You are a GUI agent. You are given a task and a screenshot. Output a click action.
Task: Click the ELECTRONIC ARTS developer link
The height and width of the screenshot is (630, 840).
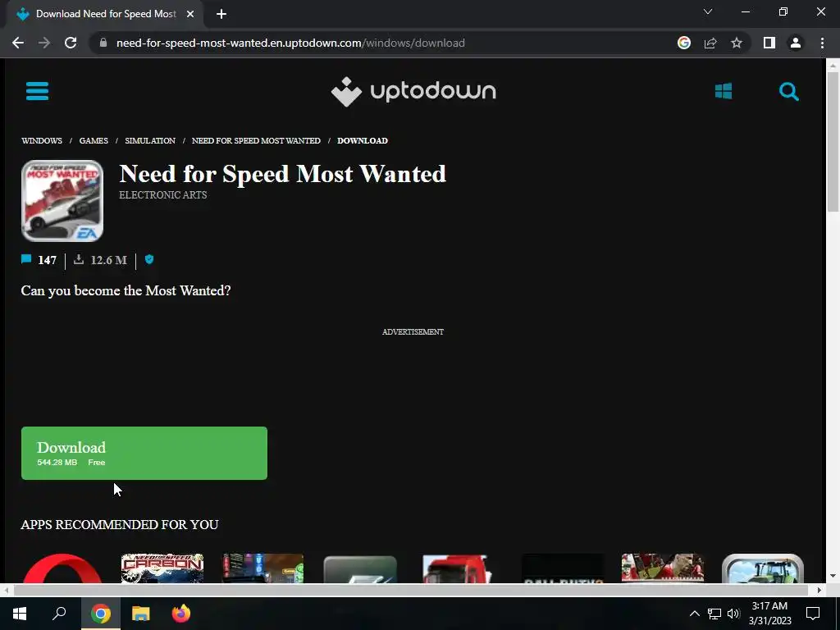[x=163, y=195]
